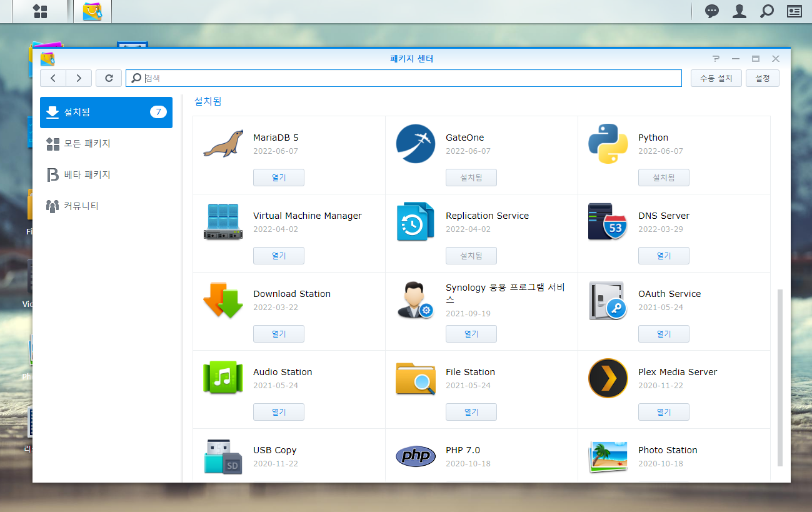Click the Plex Media Server icon
The image size is (812, 512).
[608, 378]
